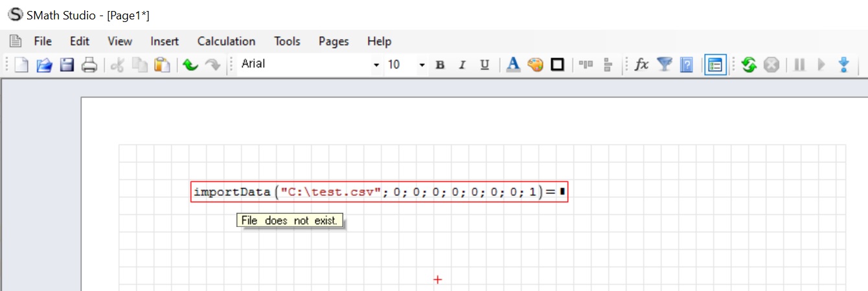Recalculate the worksheet with green arrows icon
Screen dimensions: 868x291
[x=749, y=65]
